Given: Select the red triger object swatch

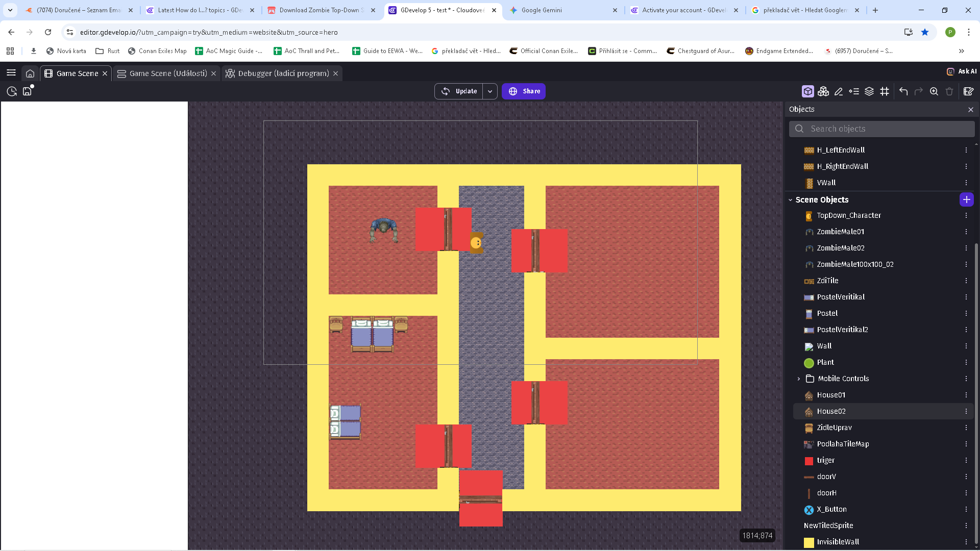Looking at the screenshot, I should click(x=809, y=461).
